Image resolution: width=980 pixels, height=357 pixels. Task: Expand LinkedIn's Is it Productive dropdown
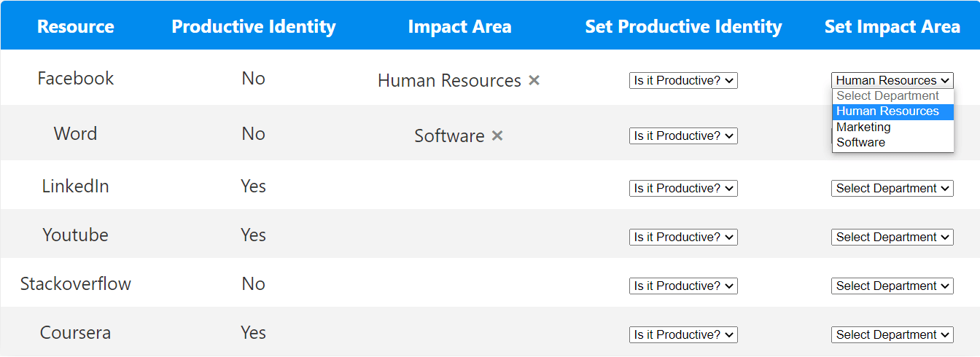pos(683,188)
